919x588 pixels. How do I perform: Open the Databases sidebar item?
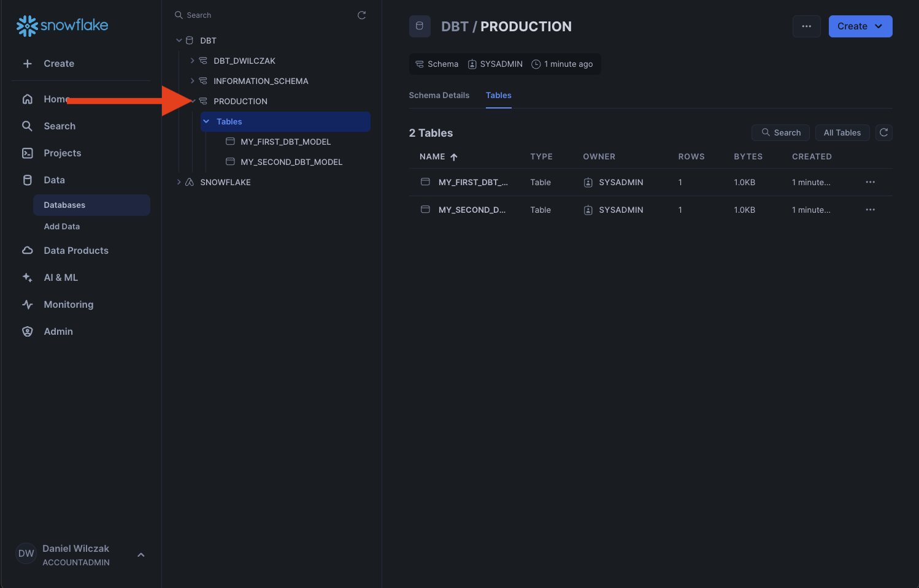pyautogui.click(x=91, y=205)
